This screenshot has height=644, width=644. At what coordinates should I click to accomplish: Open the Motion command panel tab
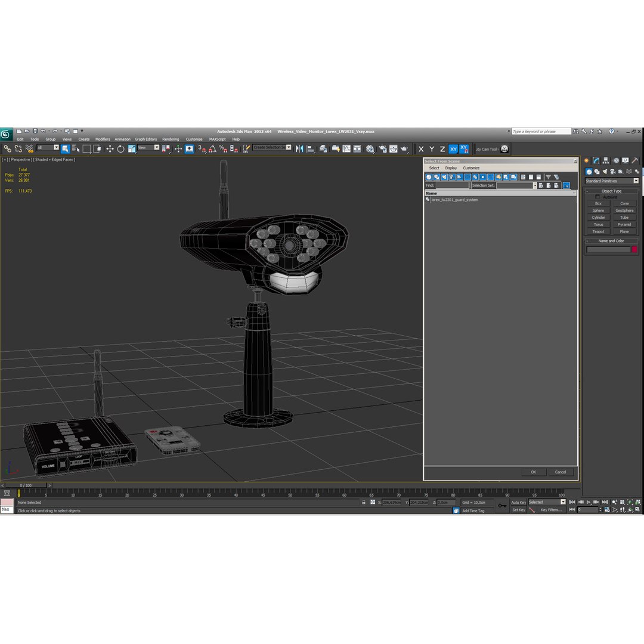[615, 160]
